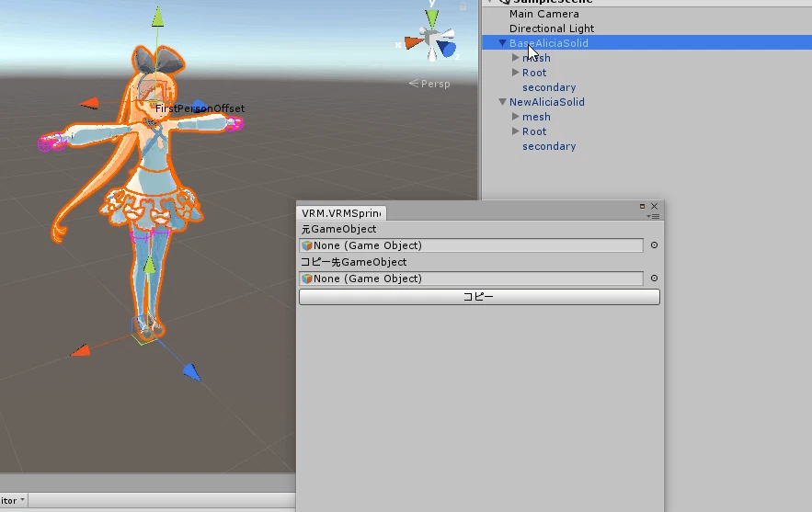The width and height of the screenshot is (812, 512).
Task: Click the green arrow at character's legs
Action: (149, 265)
